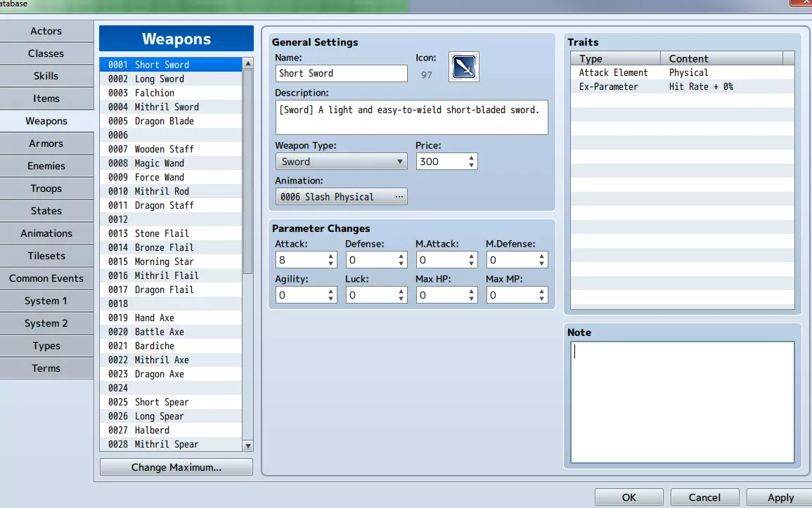812x508 pixels.
Task: Open the Items tab
Action: pos(46,98)
